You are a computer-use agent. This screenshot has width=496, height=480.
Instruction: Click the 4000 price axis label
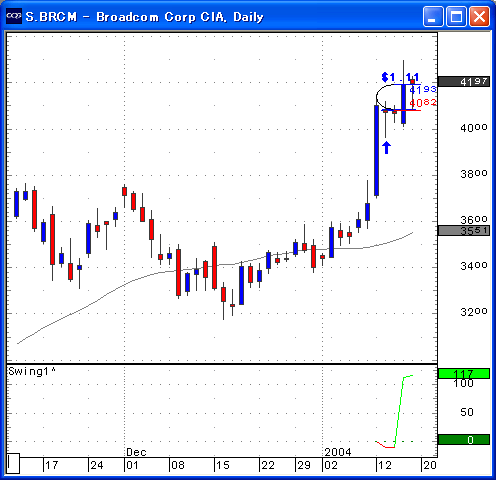(x=474, y=128)
